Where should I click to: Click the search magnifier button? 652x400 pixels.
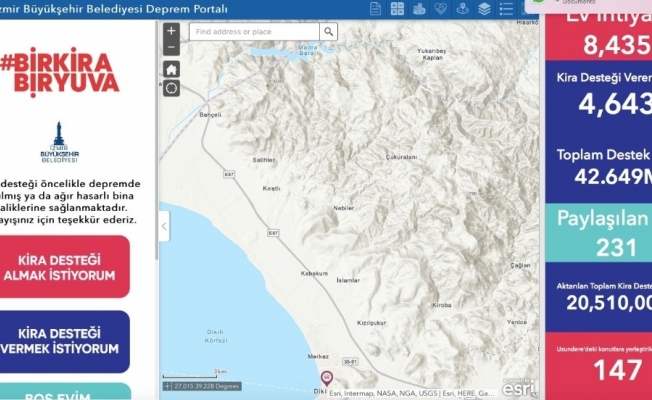(329, 32)
